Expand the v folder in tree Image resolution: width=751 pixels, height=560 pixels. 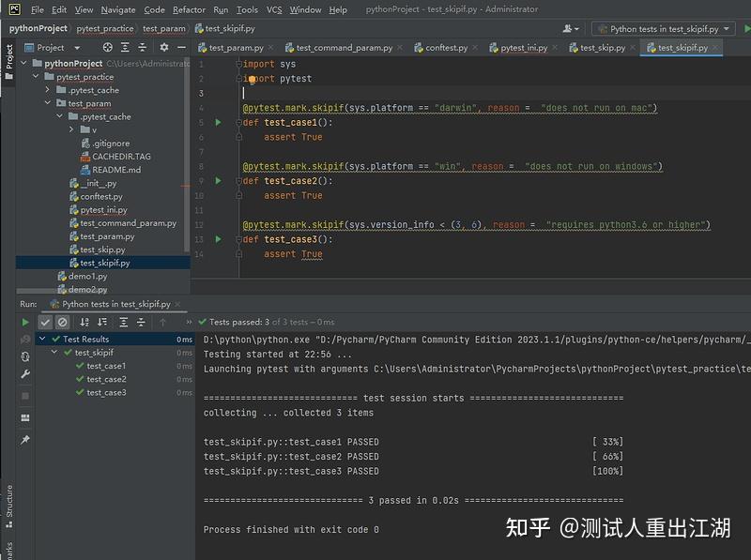[x=71, y=129]
